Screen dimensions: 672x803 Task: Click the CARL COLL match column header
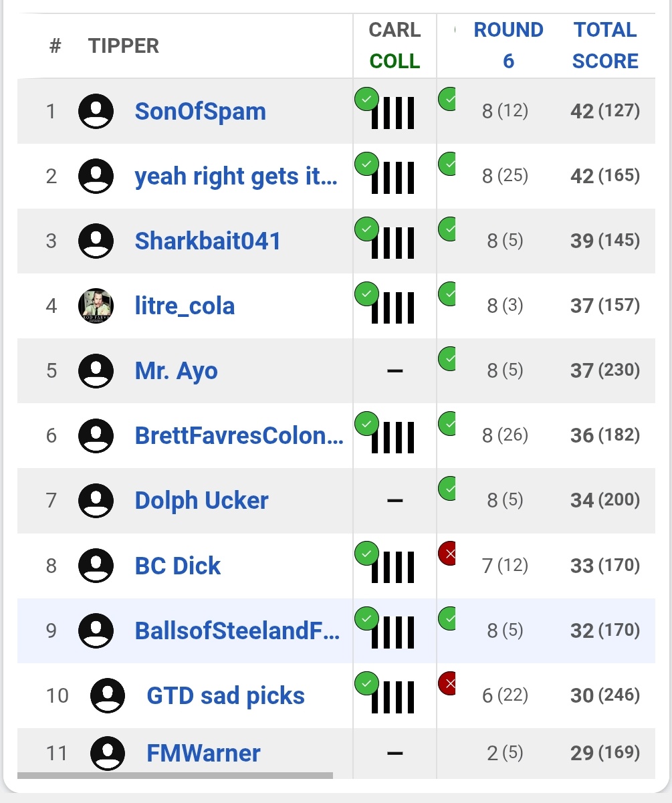pos(395,45)
